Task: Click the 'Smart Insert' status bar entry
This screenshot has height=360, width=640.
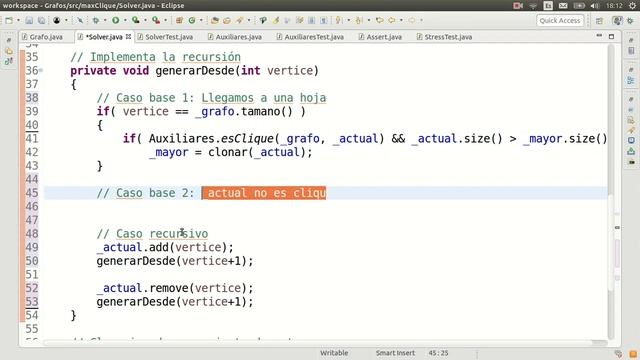Action: coord(395,353)
